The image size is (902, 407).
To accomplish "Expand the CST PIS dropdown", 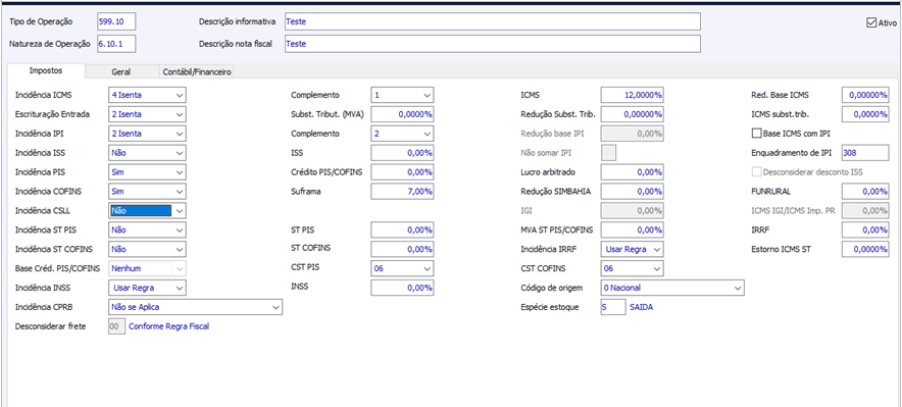I will coord(402,268).
